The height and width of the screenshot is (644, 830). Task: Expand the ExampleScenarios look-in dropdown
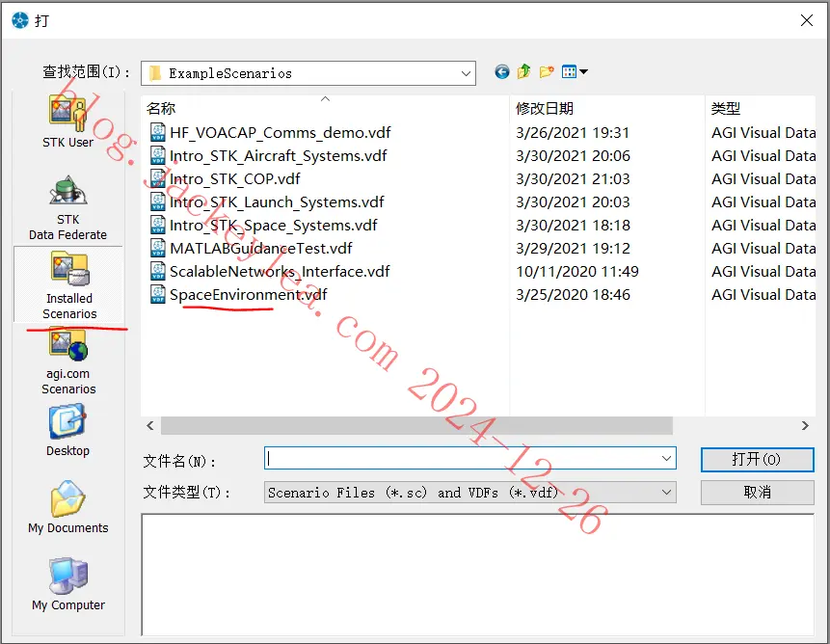point(466,73)
